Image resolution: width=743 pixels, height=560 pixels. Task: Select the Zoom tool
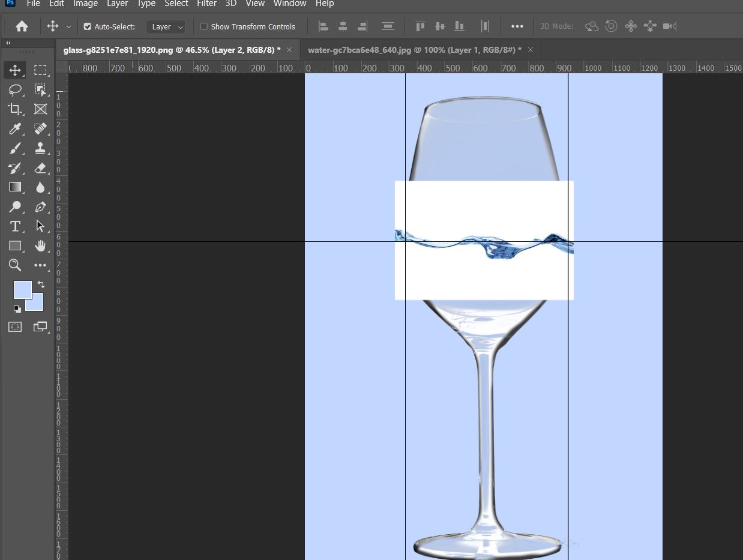tap(15, 265)
